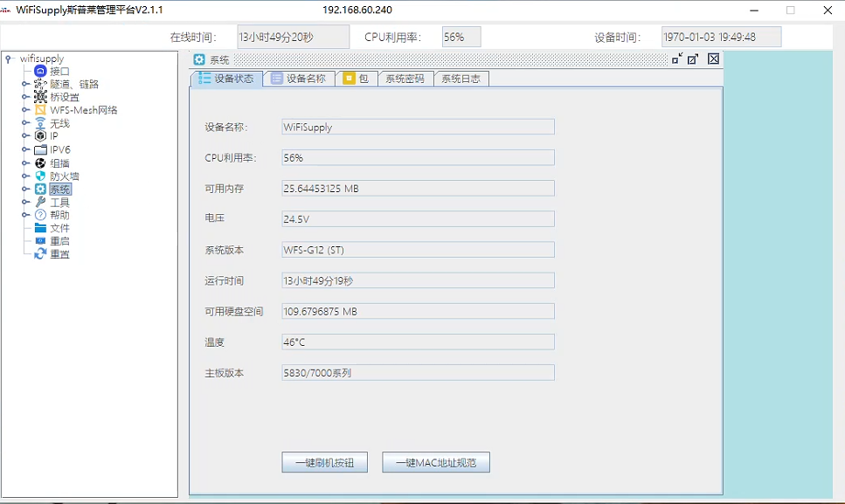
Task: Click the 工具 wrench icon
Action: (x=40, y=202)
